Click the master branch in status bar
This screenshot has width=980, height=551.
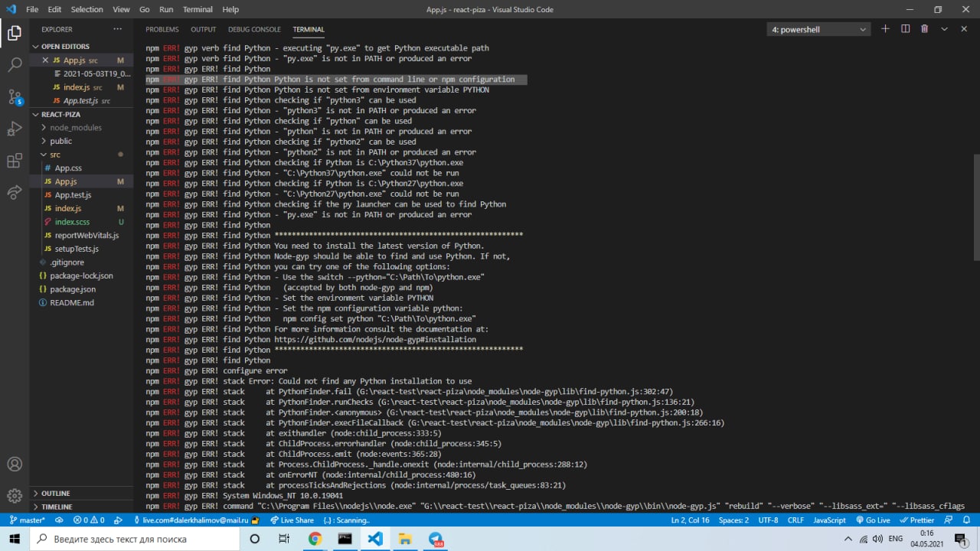tap(27, 520)
